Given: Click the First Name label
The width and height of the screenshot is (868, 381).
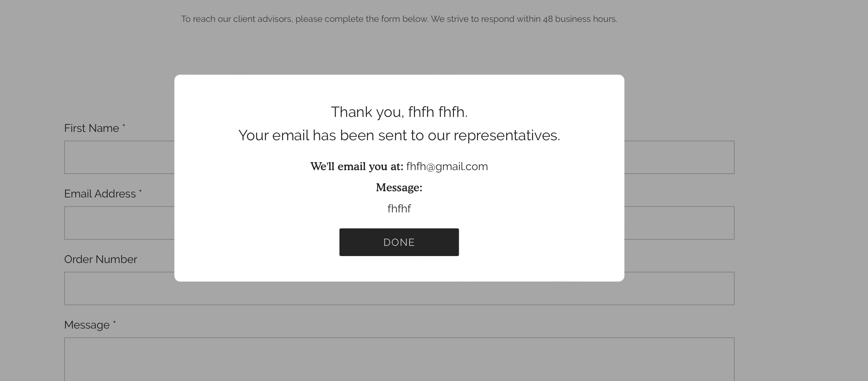Looking at the screenshot, I should 91,128.
